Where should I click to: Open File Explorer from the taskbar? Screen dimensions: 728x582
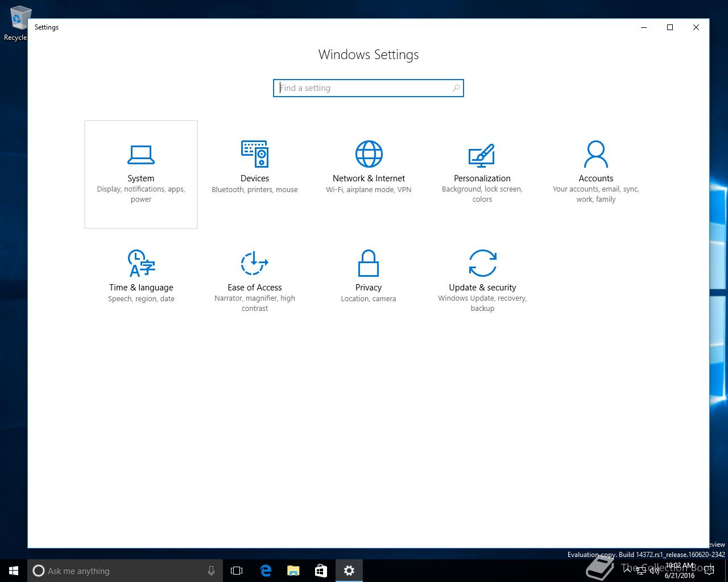tap(293, 571)
